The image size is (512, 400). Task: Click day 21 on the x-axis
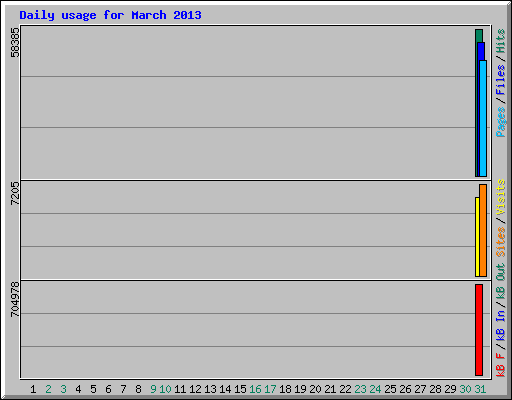click(330, 389)
